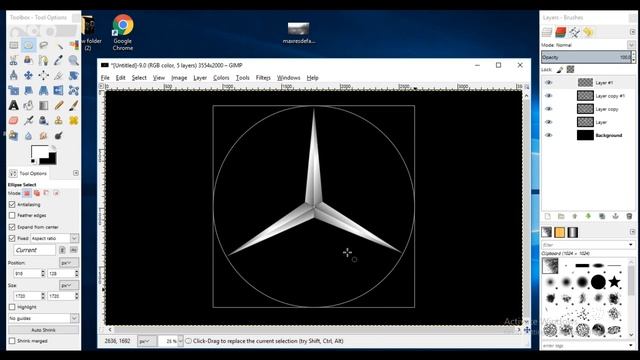Enable the Shrink merged checkbox
Screen dimensions: 640x360
tap(12, 340)
